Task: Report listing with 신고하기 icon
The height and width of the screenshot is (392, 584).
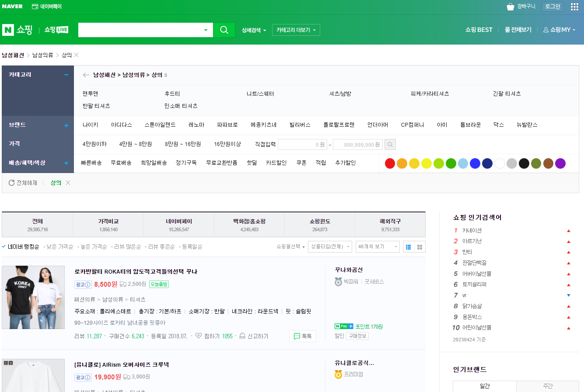Action: click(242, 336)
